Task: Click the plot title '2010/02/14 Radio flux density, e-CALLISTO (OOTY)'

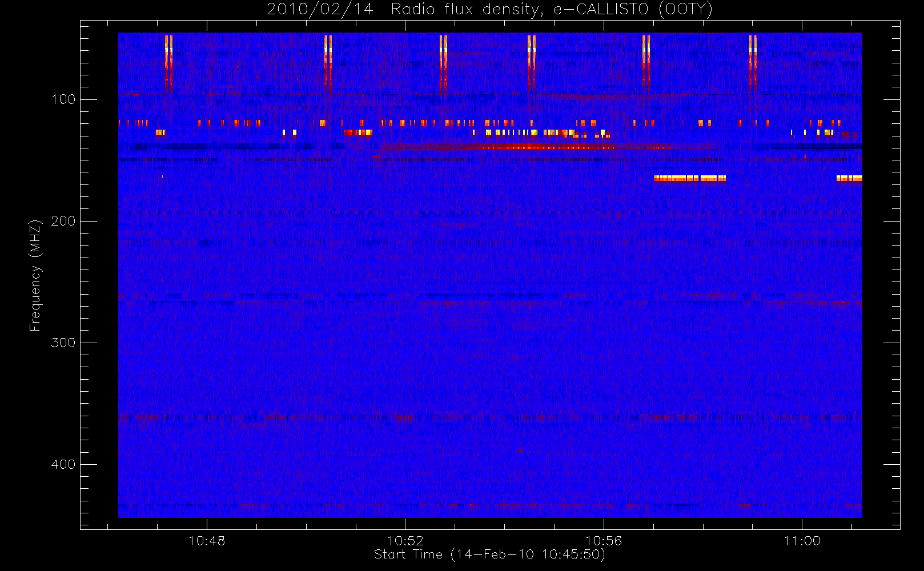Action: [x=490, y=10]
